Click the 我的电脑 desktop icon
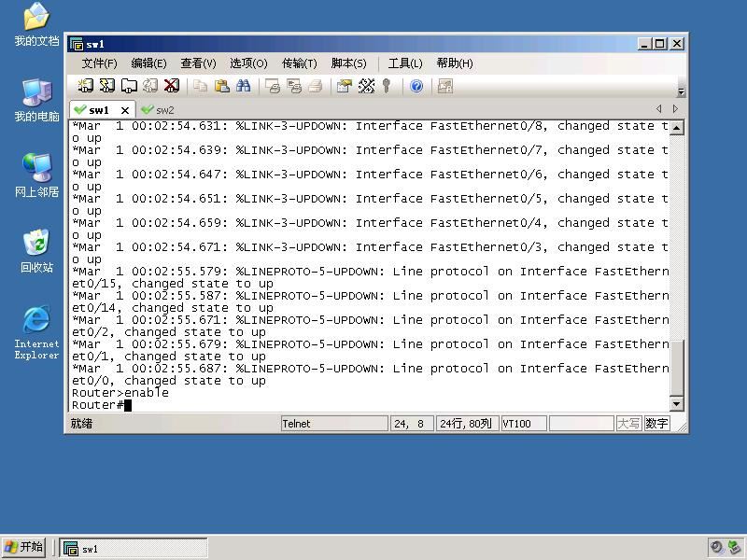747x560 pixels. [36, 101]
